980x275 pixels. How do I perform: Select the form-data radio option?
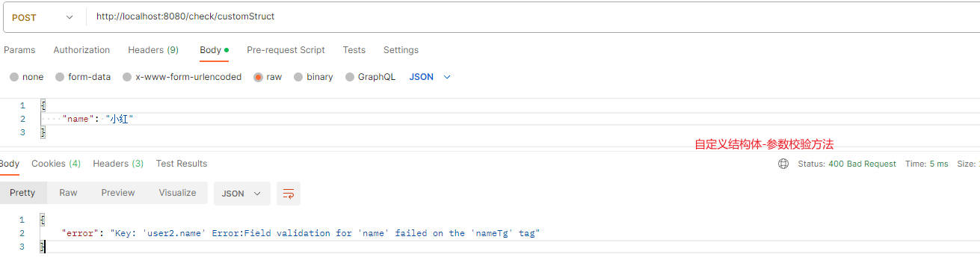click(x=60, y=77)
